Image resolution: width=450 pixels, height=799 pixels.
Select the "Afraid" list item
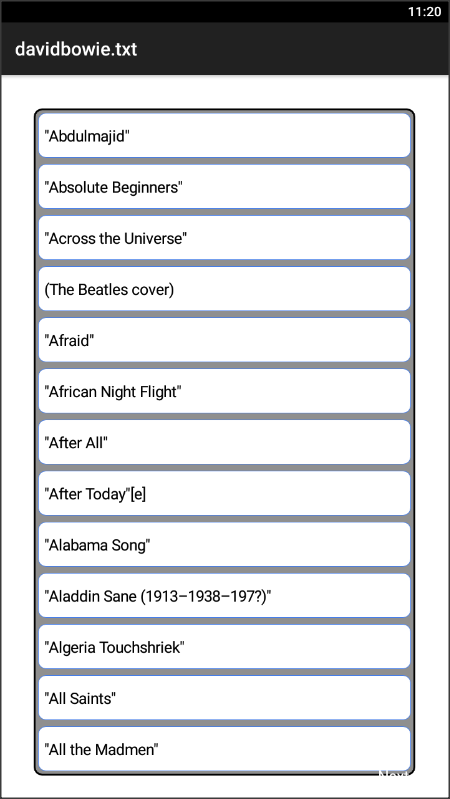tap(224, 340)
